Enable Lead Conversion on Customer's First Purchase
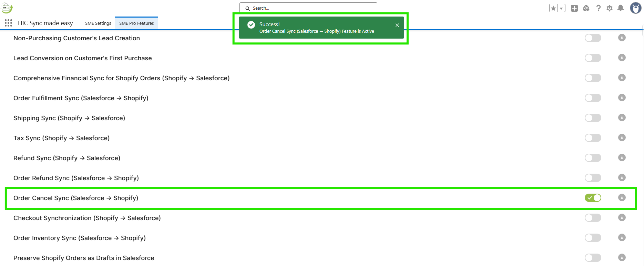The image size is (644, 266). [593, 58]
